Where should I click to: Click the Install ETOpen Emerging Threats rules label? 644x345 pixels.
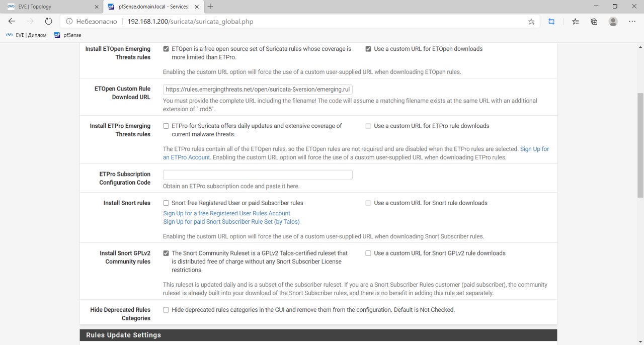(x=118, y=53)
